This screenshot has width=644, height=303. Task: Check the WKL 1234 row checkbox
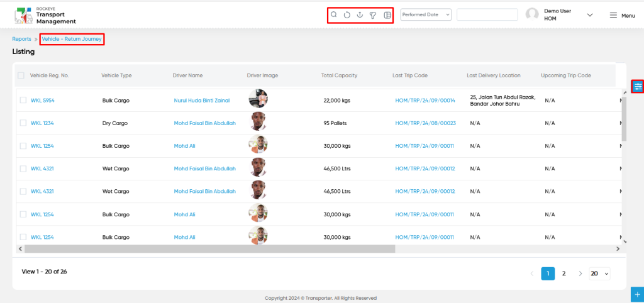pyautogui.click(x=23, y=123)
